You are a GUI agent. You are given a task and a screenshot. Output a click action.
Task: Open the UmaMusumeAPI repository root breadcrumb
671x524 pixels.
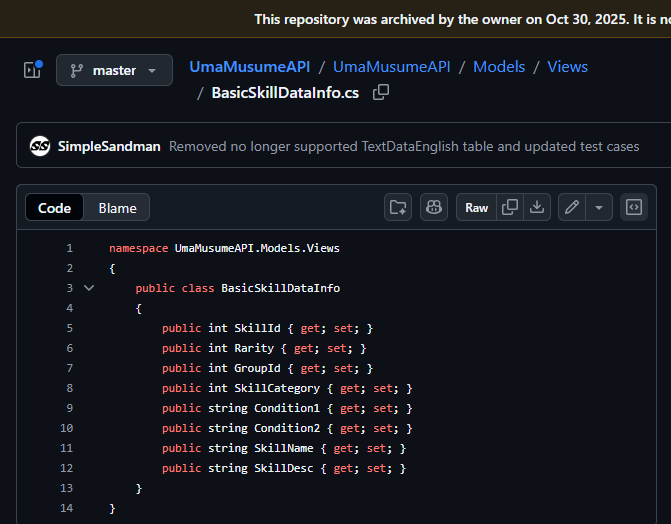pyautogui.click(x=249, y=67)
